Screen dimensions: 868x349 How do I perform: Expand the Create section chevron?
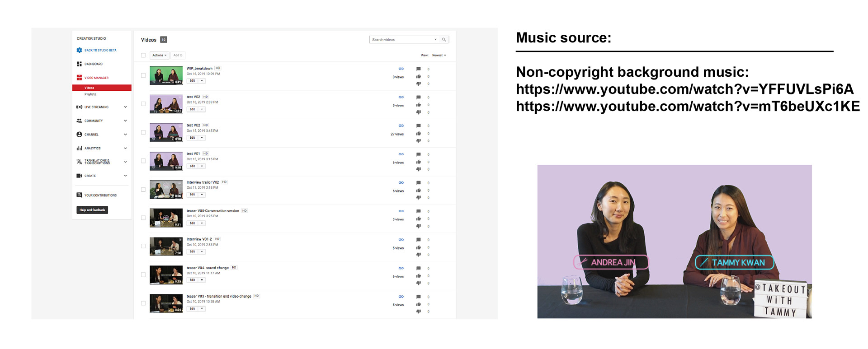[125, 176]
